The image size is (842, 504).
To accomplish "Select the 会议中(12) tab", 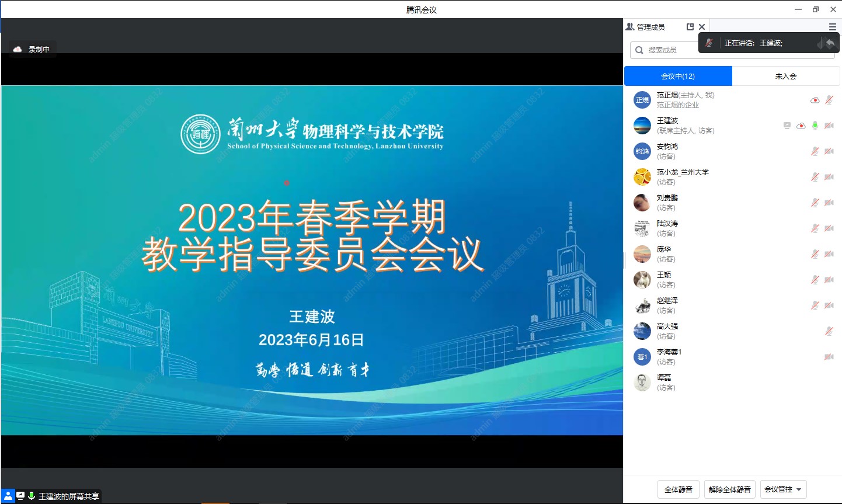I will coord(678,76).
